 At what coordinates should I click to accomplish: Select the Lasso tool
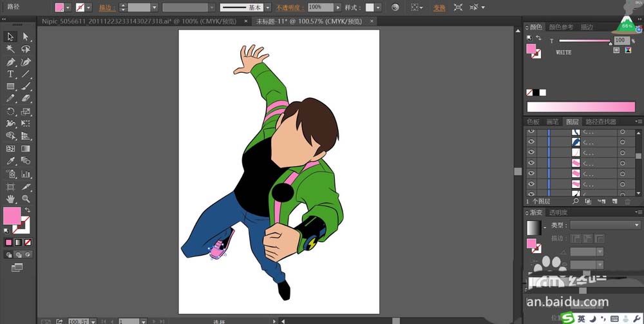26,50
